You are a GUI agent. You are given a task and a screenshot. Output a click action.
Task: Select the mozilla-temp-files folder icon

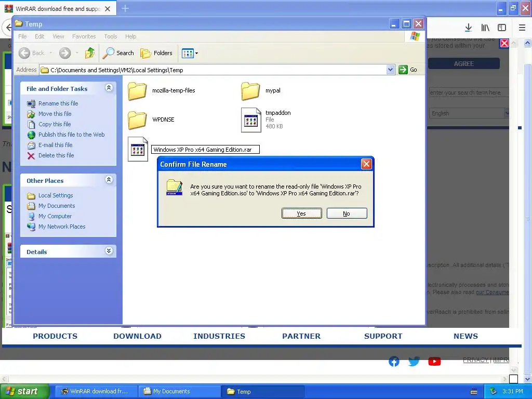(137, 91)
